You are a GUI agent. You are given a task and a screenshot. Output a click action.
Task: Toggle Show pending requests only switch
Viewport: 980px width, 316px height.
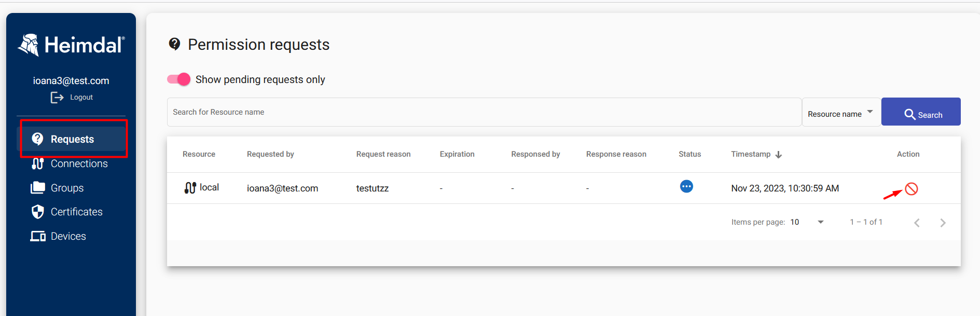click(178, 79)
